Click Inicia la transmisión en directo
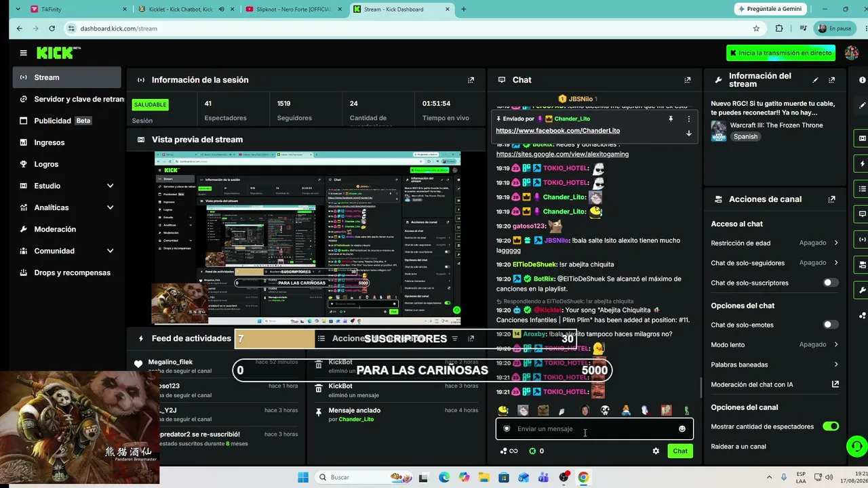 [x=781, y=53]
